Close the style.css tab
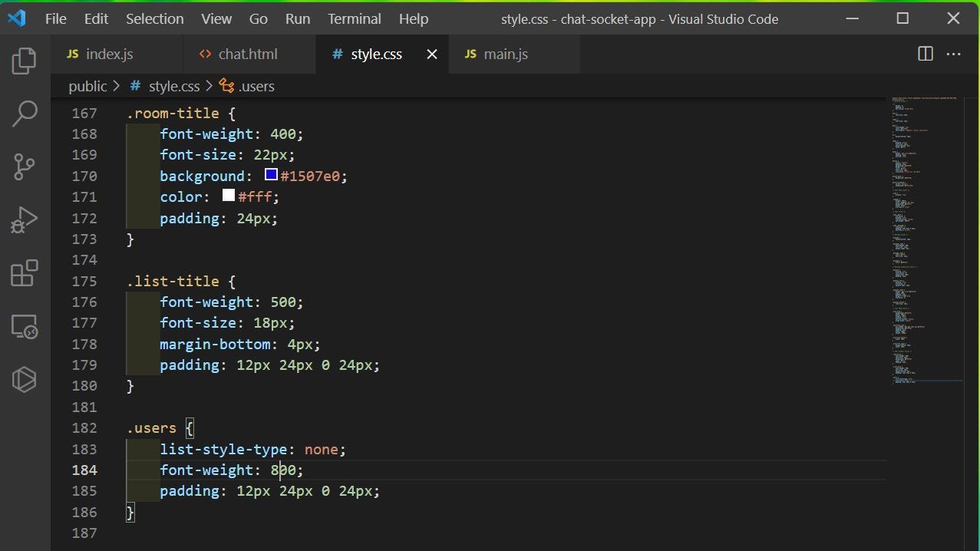The image size is (980, 551). pyautogui.click(x=432, y=54)
